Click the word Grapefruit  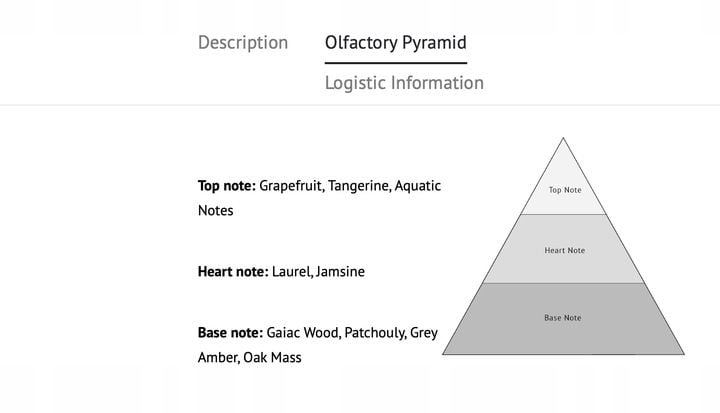tap(291, 186)
